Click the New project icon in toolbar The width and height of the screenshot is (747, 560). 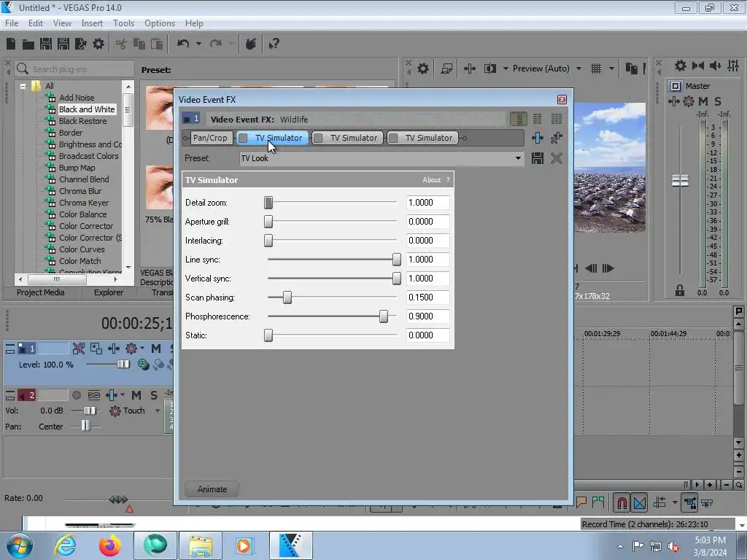(11, 44)
